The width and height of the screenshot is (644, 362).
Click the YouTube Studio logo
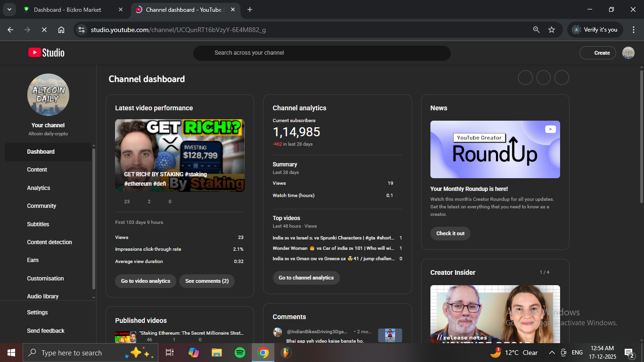(x=46, y=53)
